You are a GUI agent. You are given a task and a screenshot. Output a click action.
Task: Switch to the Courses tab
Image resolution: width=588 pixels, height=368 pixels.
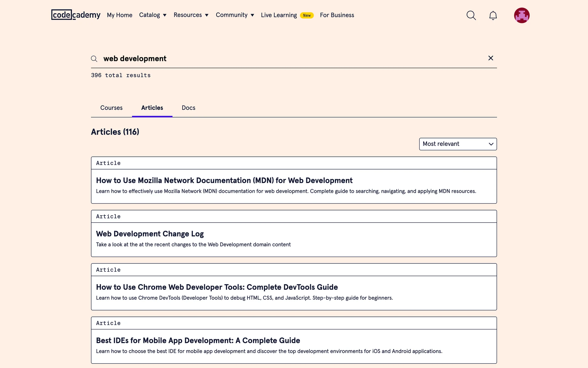pos(111,108)
